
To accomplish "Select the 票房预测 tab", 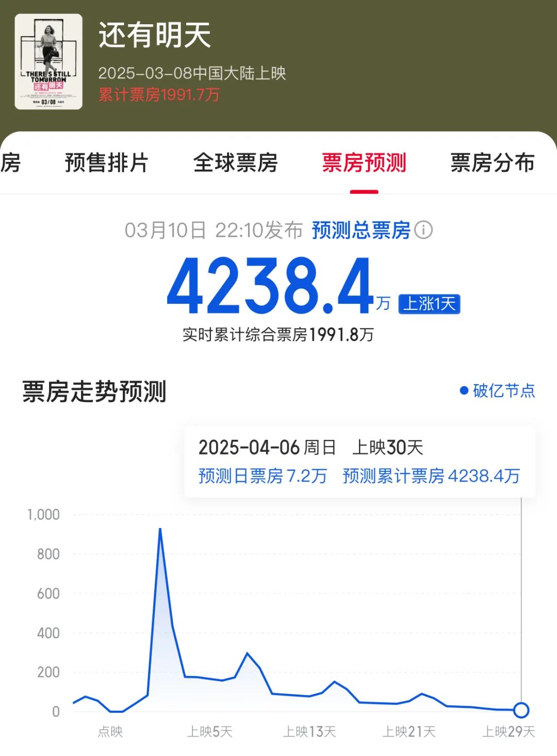I will pyautogui.click(x=364, y=163).
